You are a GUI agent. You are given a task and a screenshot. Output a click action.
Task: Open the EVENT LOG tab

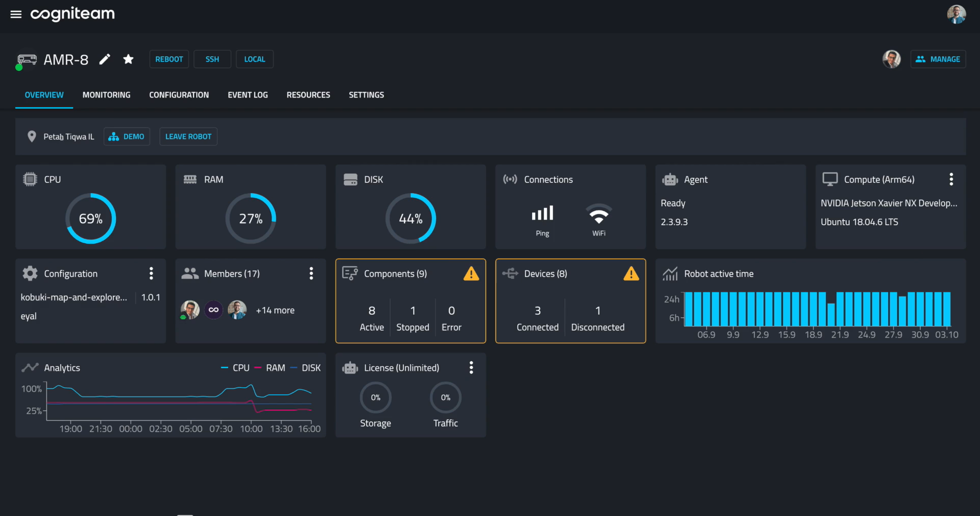[x=248, y=95]
